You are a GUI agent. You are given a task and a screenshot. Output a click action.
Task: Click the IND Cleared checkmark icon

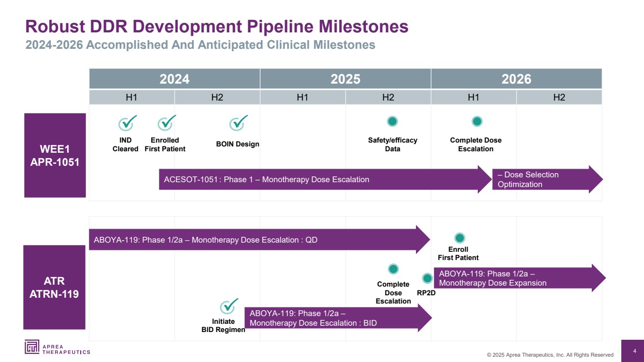coord(127,124)
